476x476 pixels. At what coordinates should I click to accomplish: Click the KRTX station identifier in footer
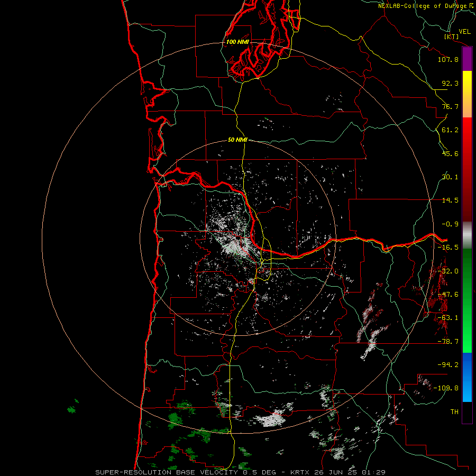click(300, 472)
